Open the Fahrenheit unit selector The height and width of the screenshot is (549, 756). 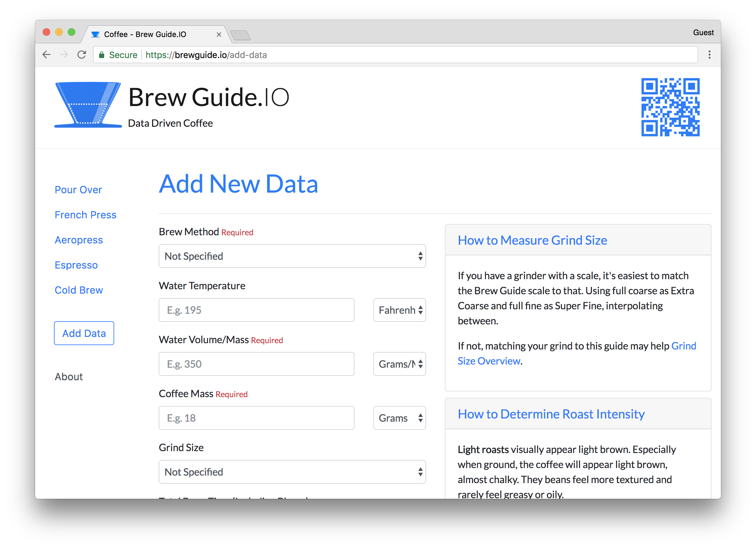pyautogui.click(x=399, y=310)
